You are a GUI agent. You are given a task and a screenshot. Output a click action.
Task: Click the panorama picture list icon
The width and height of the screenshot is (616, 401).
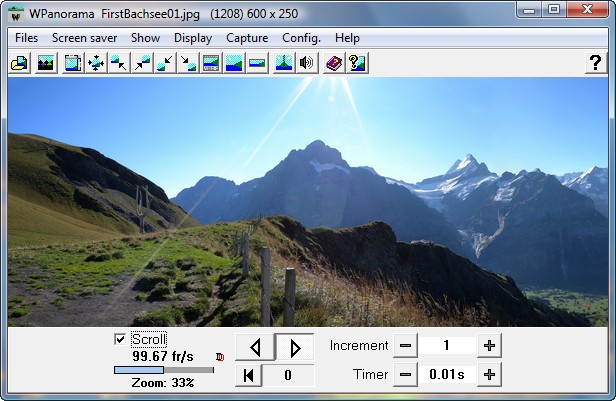[45, 63]
